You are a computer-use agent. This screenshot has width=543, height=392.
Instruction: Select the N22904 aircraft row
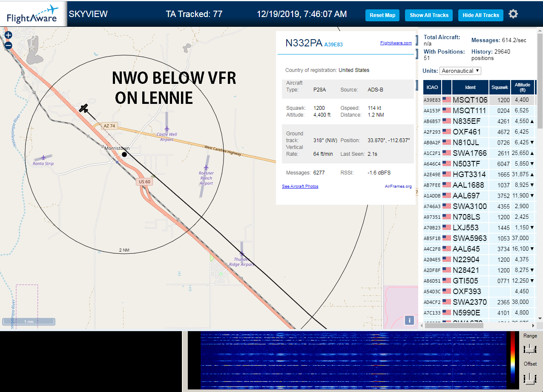click(x=479, y=260)
